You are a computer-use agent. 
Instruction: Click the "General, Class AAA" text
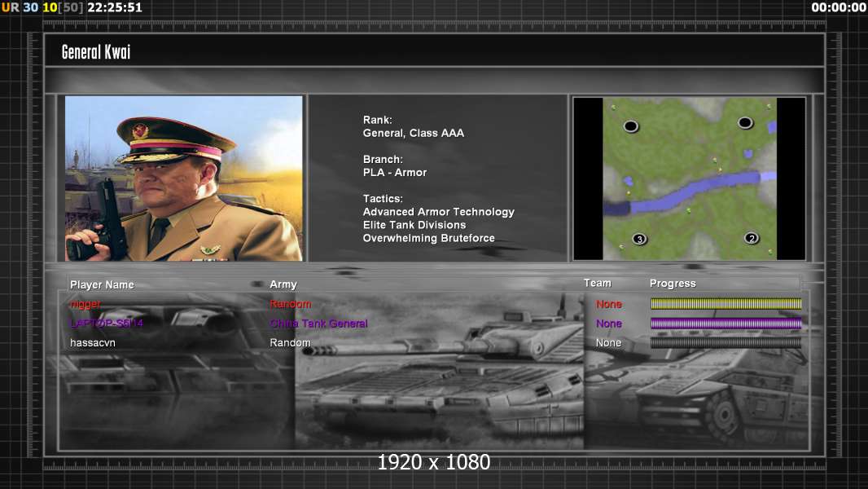pos(414,133)
